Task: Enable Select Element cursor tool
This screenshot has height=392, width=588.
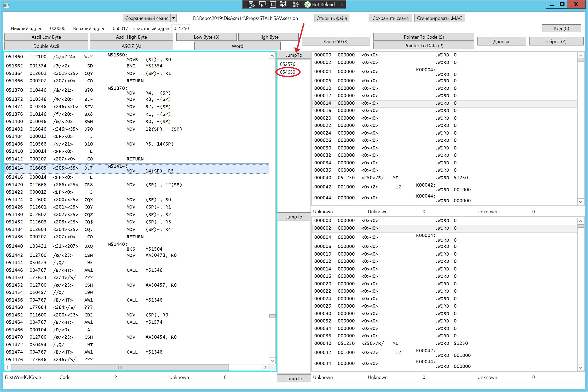Action: [x=262, y=4]
